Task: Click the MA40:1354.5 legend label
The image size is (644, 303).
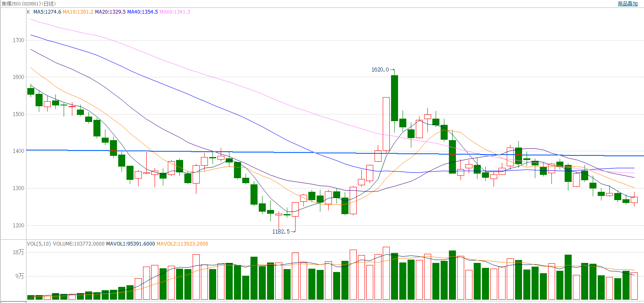Action: click(143, 12)
